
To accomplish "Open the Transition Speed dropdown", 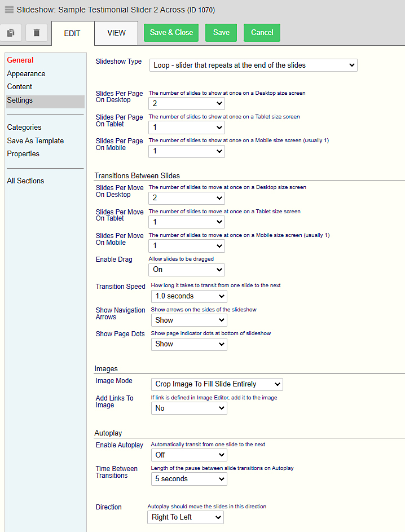I will point(189,296).
